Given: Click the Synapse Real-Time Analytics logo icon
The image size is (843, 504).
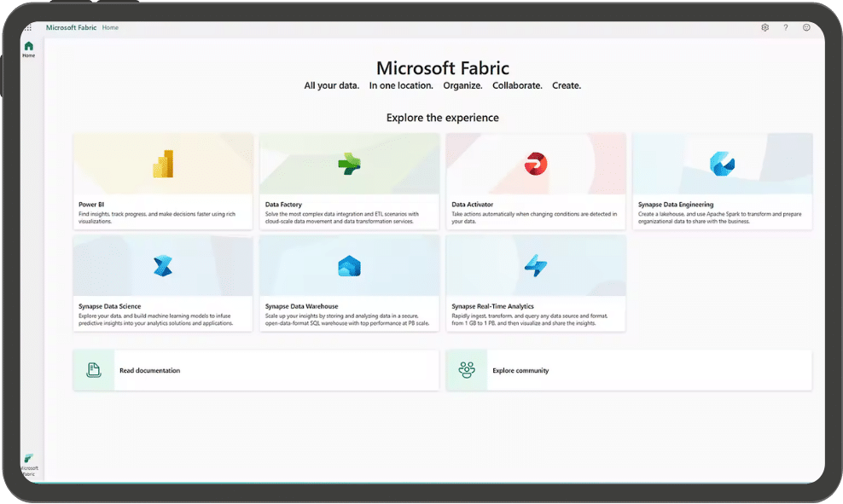Looking at the screenshot, I should (x=536, y=266).
